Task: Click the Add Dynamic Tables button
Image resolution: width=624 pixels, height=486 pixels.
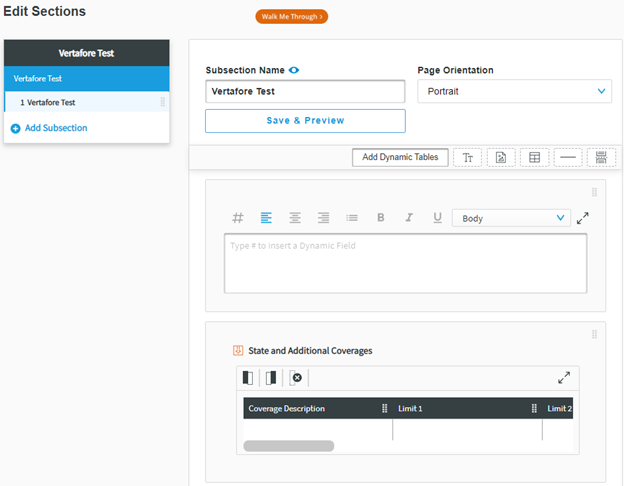Action: click(x=400, y=157)
